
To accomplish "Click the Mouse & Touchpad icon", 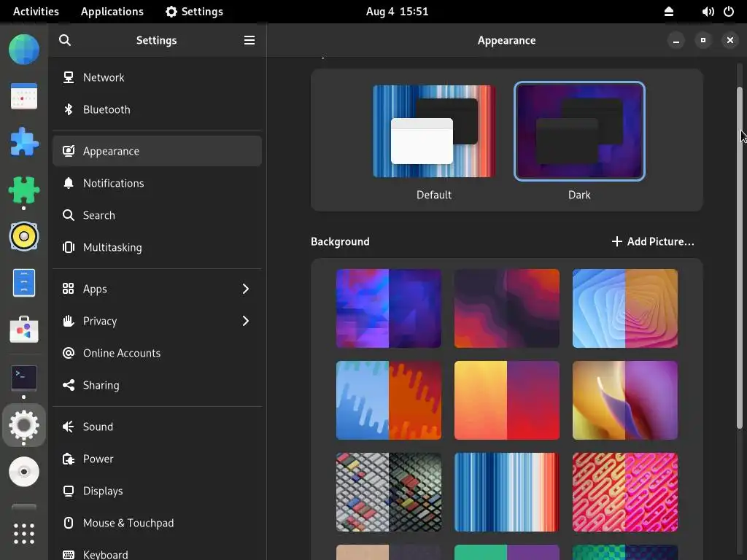I will click(x=69, y=523).
